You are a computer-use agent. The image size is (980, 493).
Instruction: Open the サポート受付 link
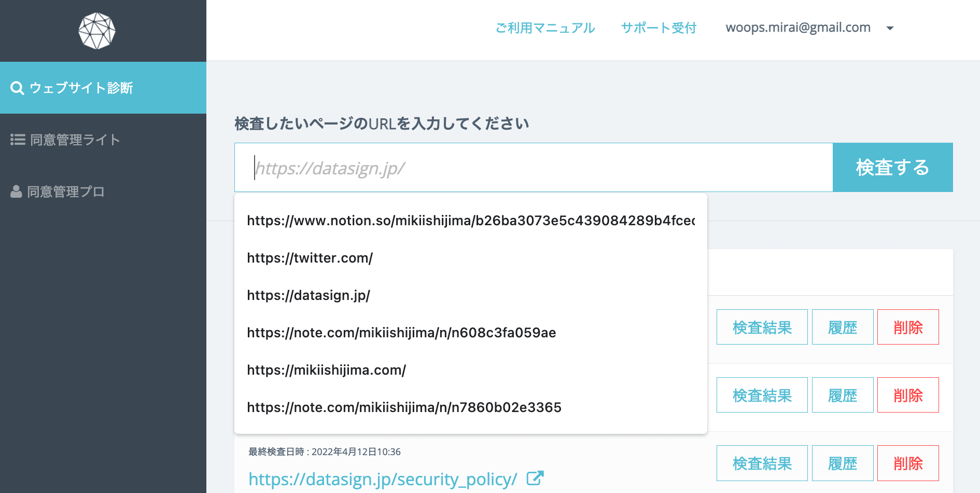click(x=659, y=28)
